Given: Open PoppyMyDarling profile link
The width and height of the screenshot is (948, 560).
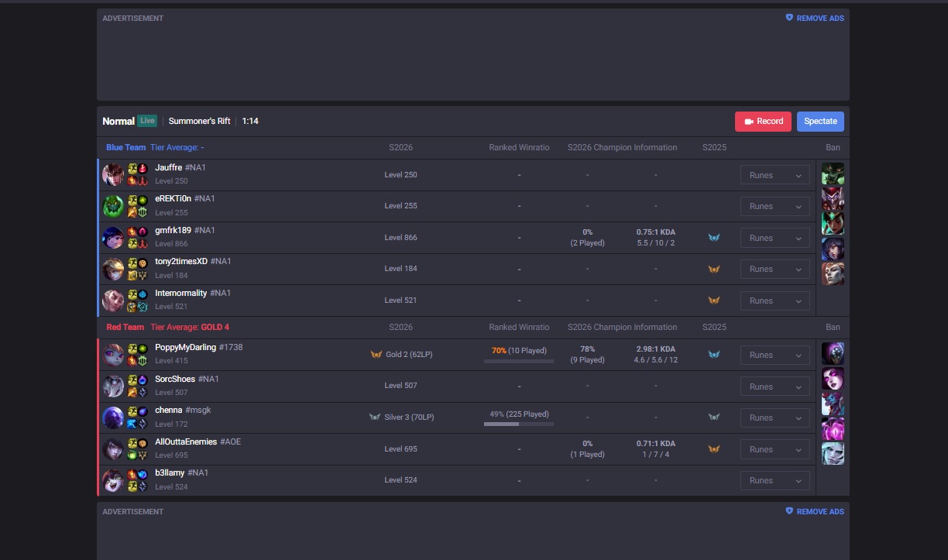Looking at the screenshot, I should [x=199, y=347].
